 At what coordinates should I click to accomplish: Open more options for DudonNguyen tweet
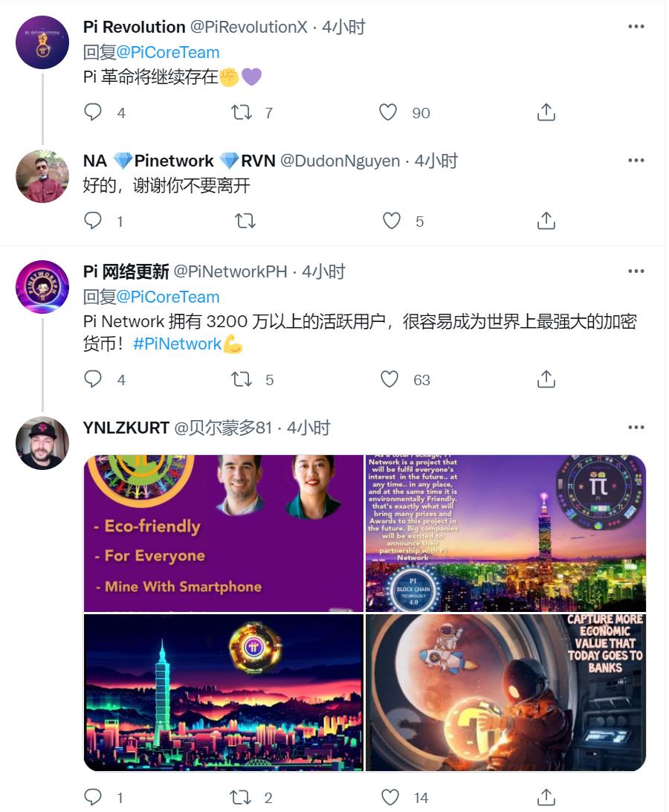tap(636, 160)
